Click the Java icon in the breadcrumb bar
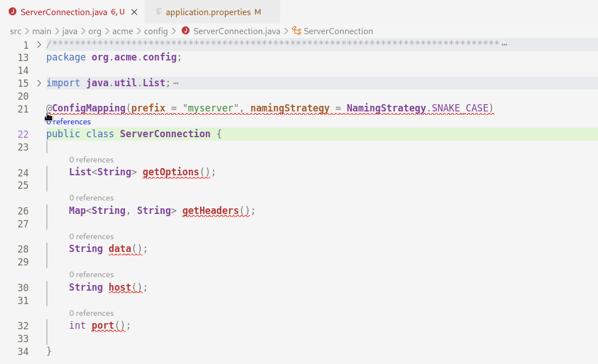 [186, 31]
